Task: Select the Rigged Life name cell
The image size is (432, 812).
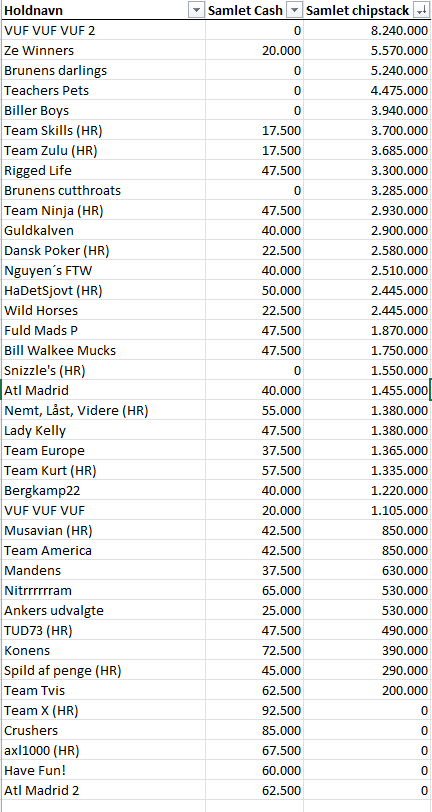Action: click(x=103, y=170)
